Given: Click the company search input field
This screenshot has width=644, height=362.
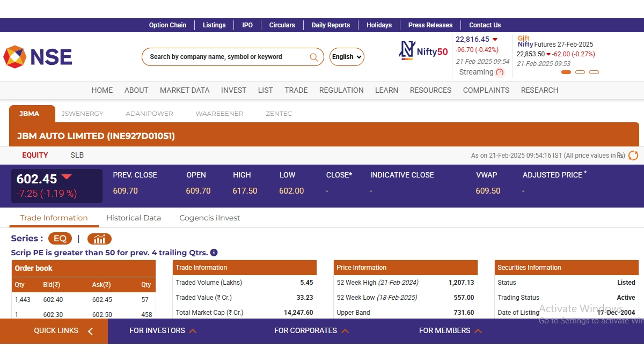Looking at the screenshot, I should point(225,57).
